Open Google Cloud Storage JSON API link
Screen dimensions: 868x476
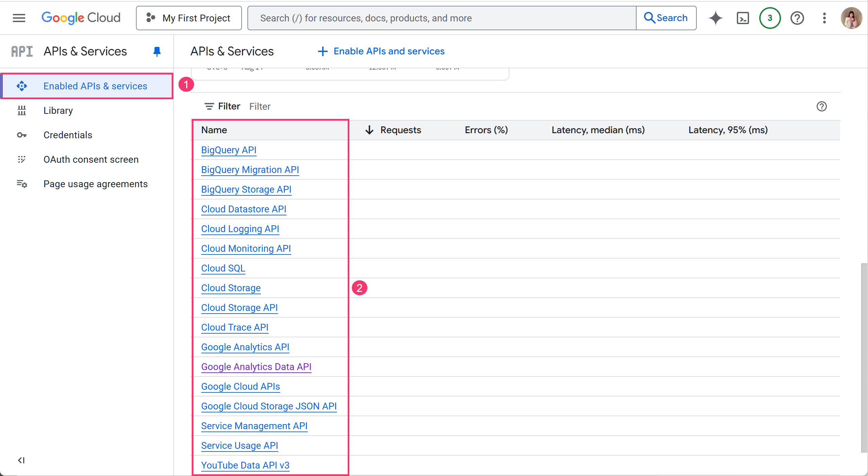pyautogui.click(x=269, y=406)
